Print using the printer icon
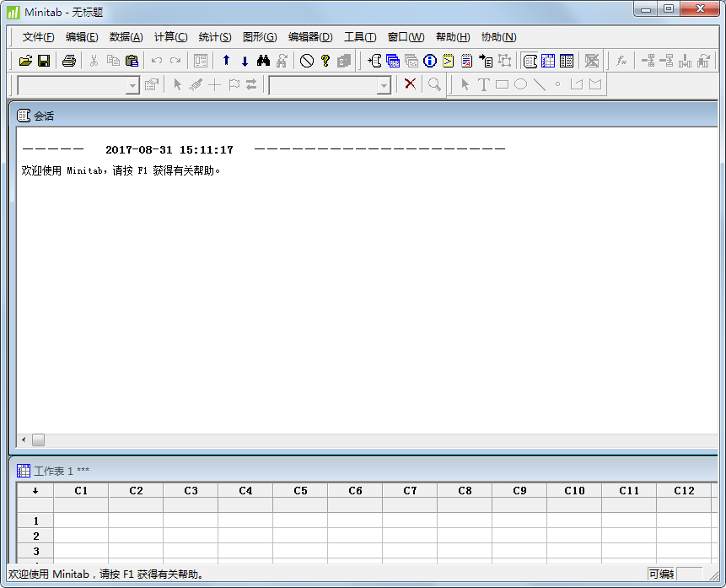 click(69, 61)
